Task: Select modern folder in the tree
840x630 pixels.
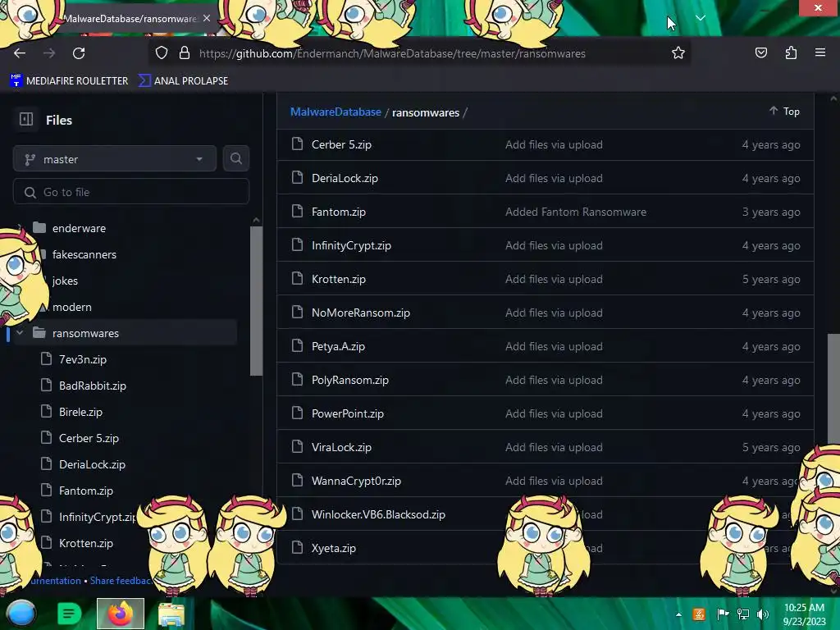Action: pos(72,307)
